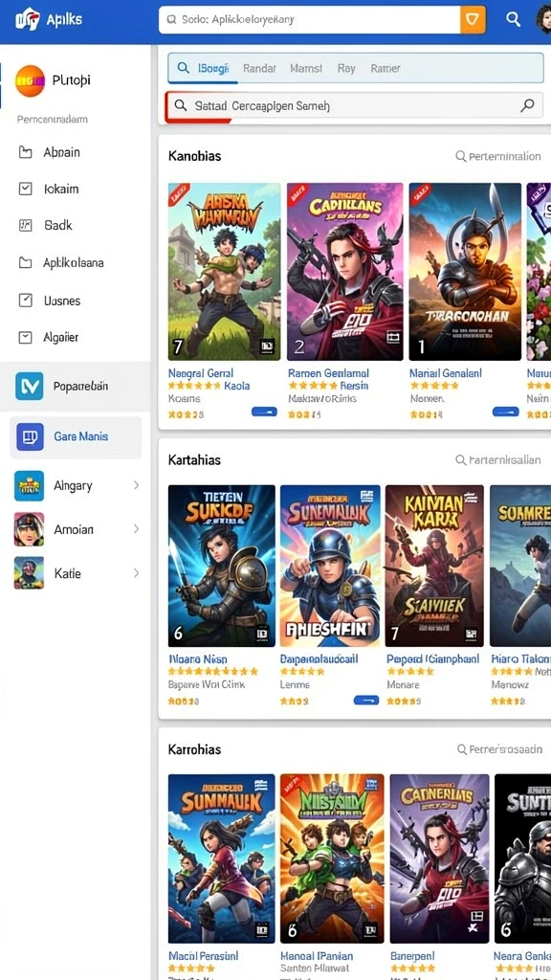Click the Amoian game icon

[29, 529]
